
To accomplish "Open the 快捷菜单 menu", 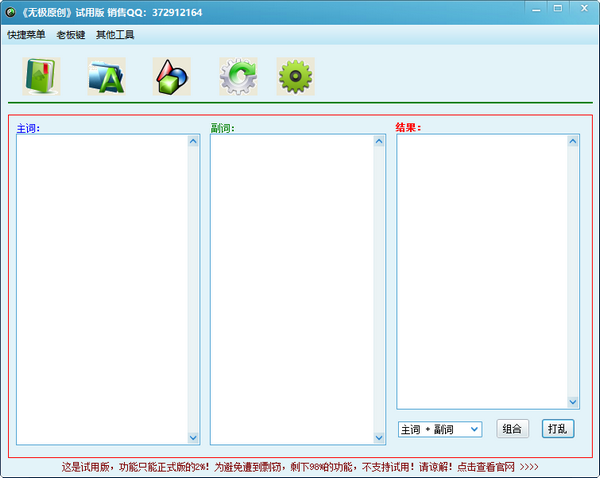I will tap(26, 35).
